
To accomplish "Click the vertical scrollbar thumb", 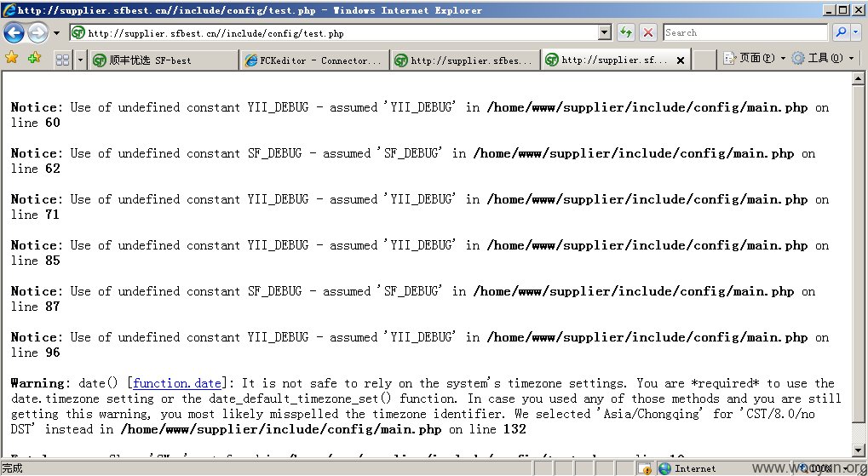I will point(858,255).
